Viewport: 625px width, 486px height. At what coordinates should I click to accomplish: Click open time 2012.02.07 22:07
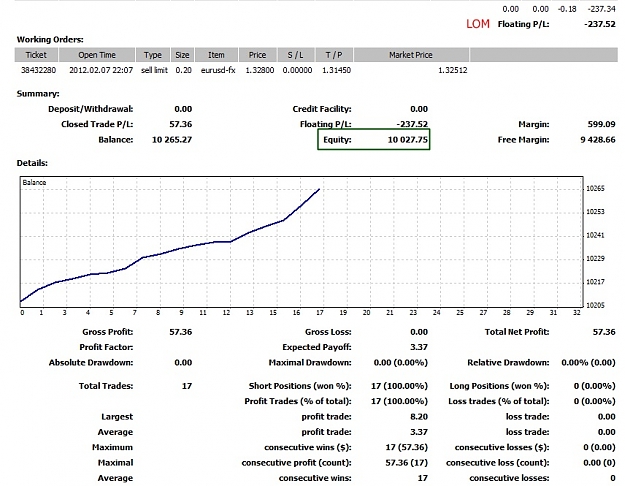point(101,70)
